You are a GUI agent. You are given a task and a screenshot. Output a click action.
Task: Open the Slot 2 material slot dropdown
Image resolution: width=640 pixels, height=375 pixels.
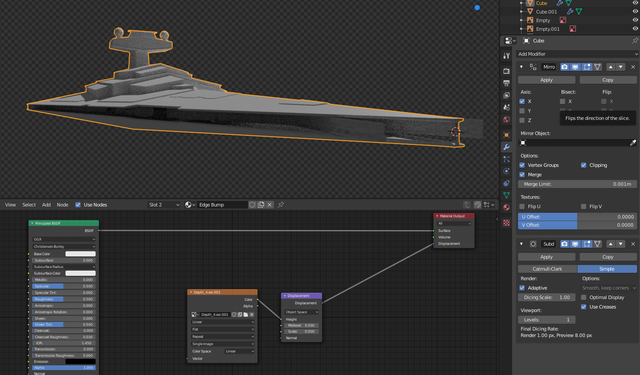(163, 205)
